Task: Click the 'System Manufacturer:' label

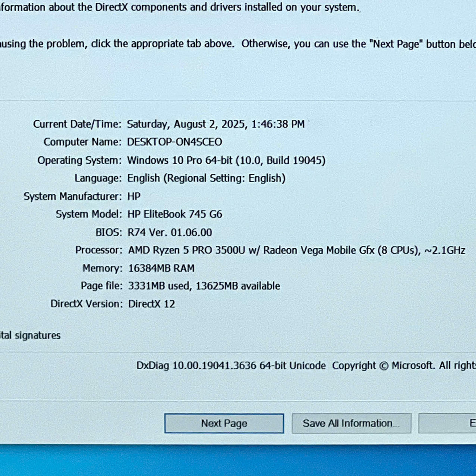Action: coord(73,197)
